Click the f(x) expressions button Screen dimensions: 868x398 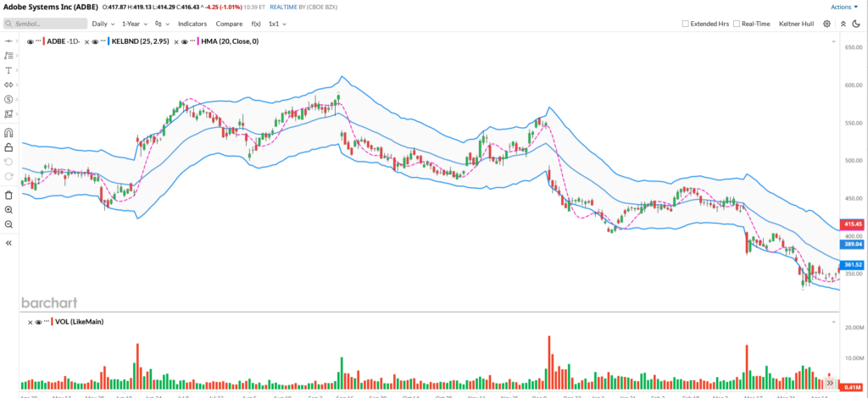(x=256, y=24)
